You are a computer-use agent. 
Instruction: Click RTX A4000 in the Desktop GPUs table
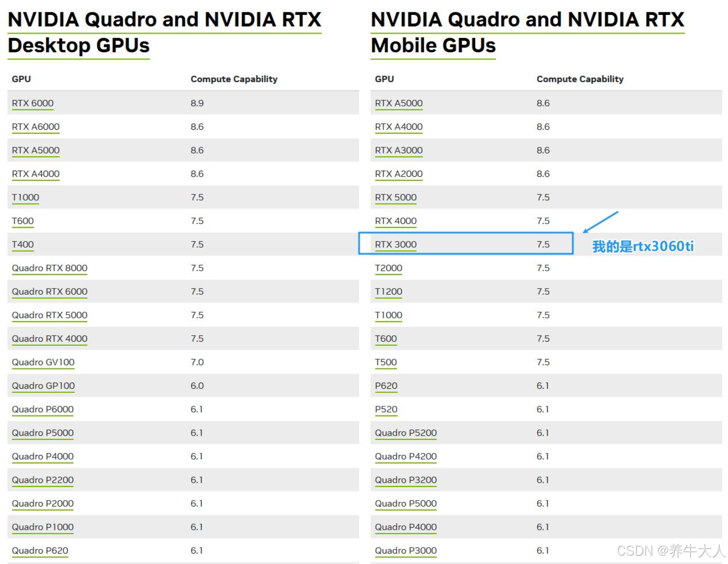click(x=36, y=174)
